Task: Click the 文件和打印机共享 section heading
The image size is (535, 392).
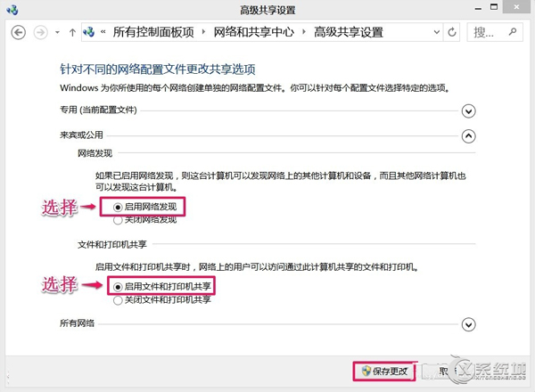Action: 112,244
